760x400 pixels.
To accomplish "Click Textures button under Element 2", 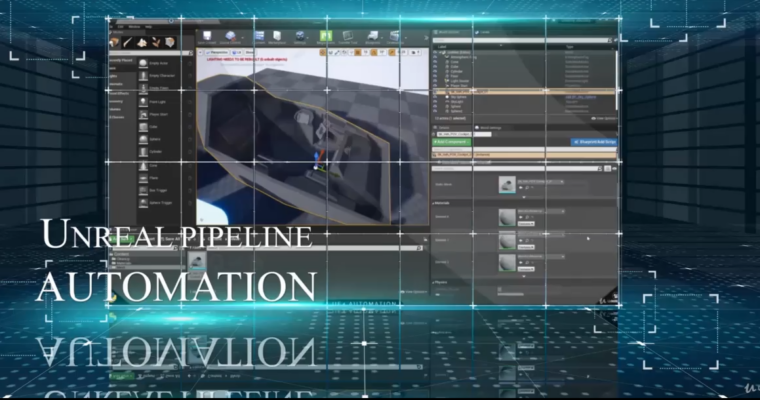I will [525, 269].
